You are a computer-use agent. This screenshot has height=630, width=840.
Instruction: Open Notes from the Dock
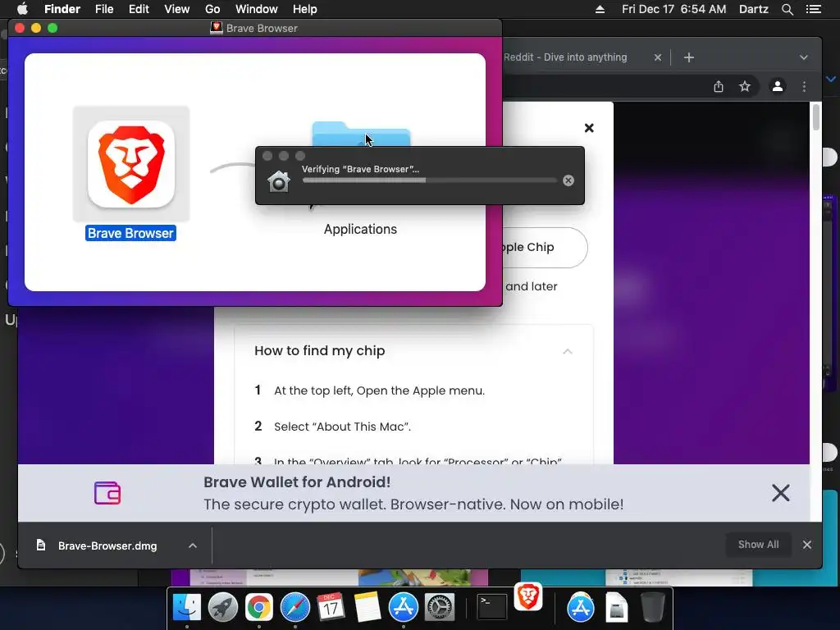tap(367, 608)
